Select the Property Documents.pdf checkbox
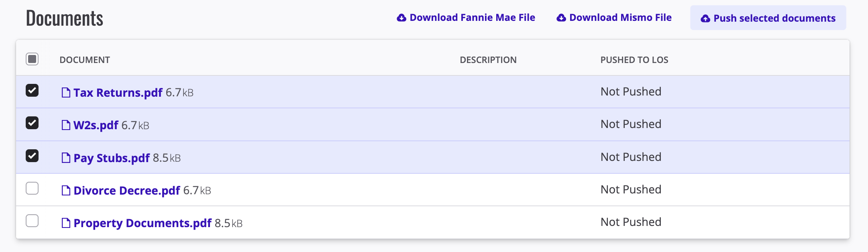 click(32, 221)
